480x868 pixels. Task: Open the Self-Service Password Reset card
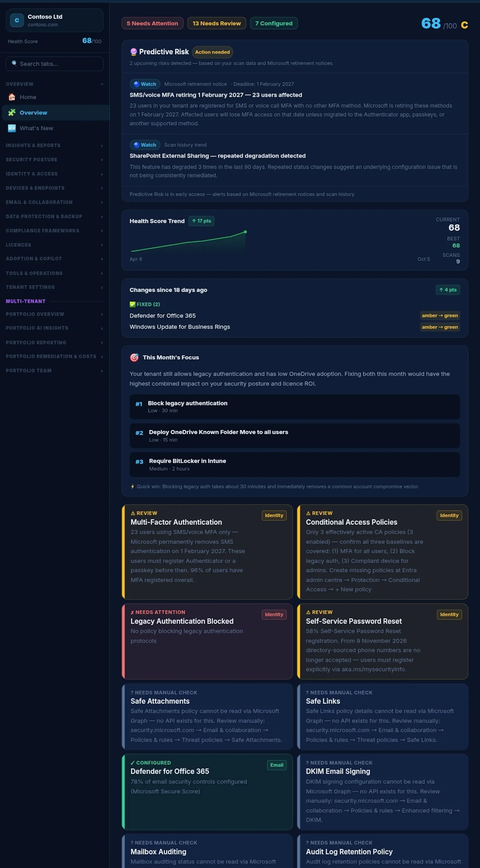(x=382, y=641)
